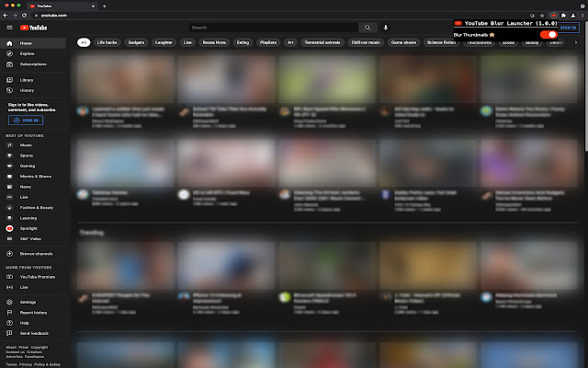Select the Bossa Nova chip
This screenshot has height=368, width=588.
214,42
